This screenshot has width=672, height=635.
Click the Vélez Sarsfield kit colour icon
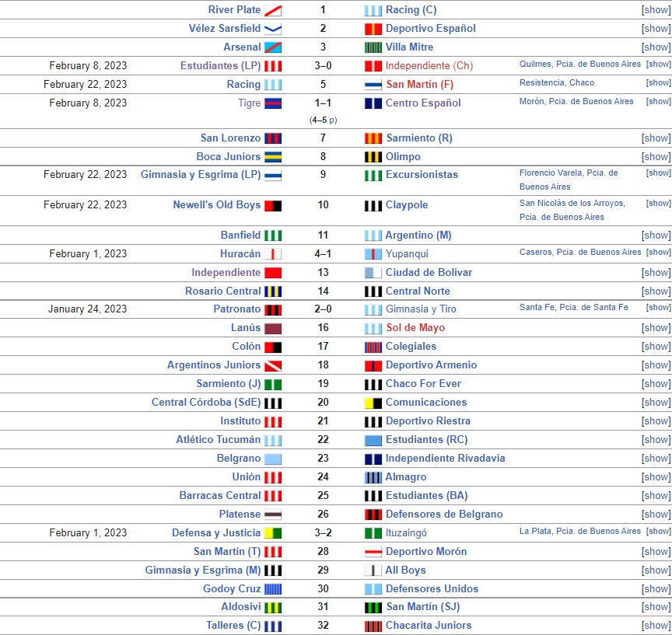(x=272, y=29)
